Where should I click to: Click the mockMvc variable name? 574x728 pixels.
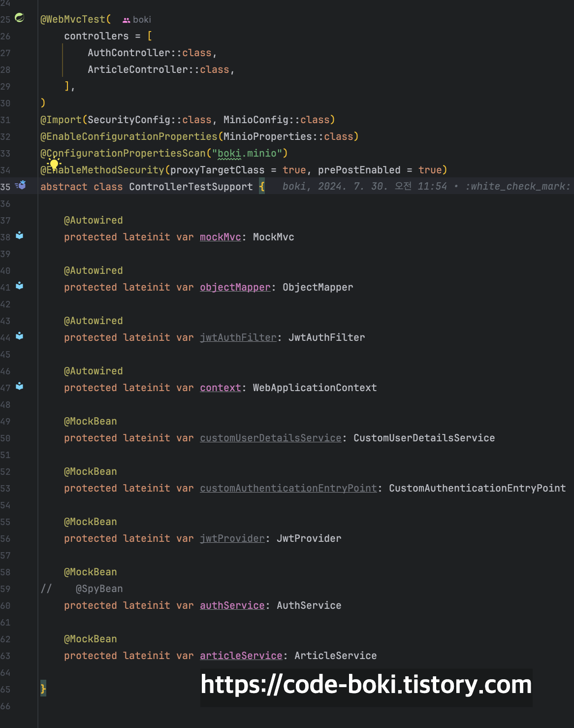221,237
